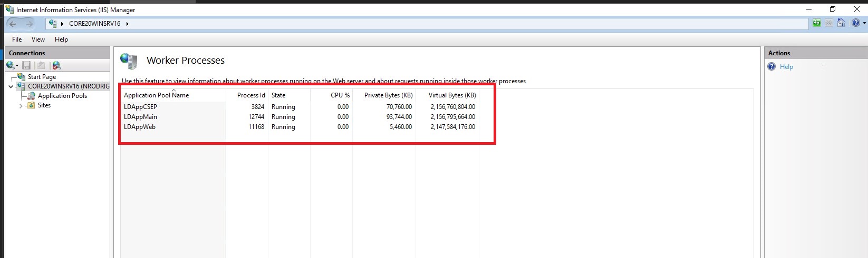Image resolution: width=868 pixels, height=258 pixels.
Task: Select Start Page in Connections tree
Action: [x=42, y=77]
